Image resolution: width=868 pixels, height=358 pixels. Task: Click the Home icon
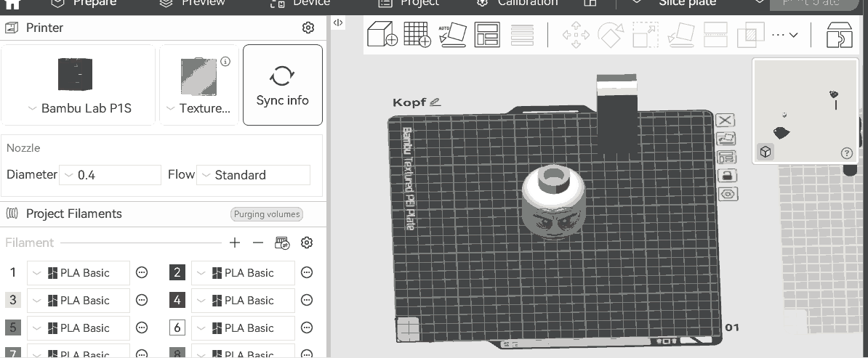click(x=12, y=4)
